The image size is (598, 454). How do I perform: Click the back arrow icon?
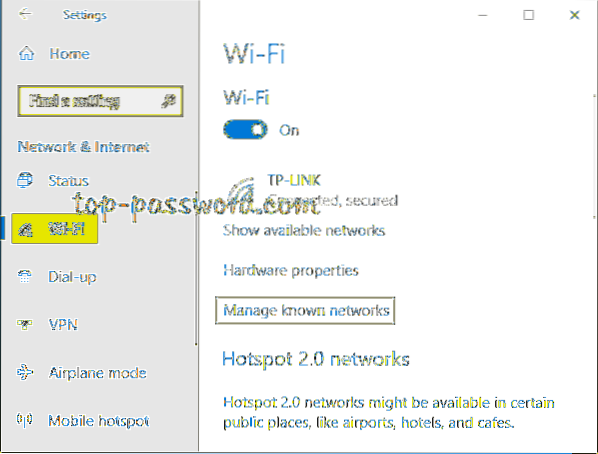(x=25, y=14)
